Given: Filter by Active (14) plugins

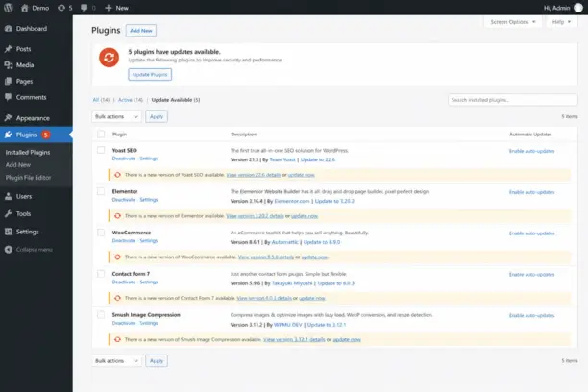Looking at the screenshot, I should [131, 100].
